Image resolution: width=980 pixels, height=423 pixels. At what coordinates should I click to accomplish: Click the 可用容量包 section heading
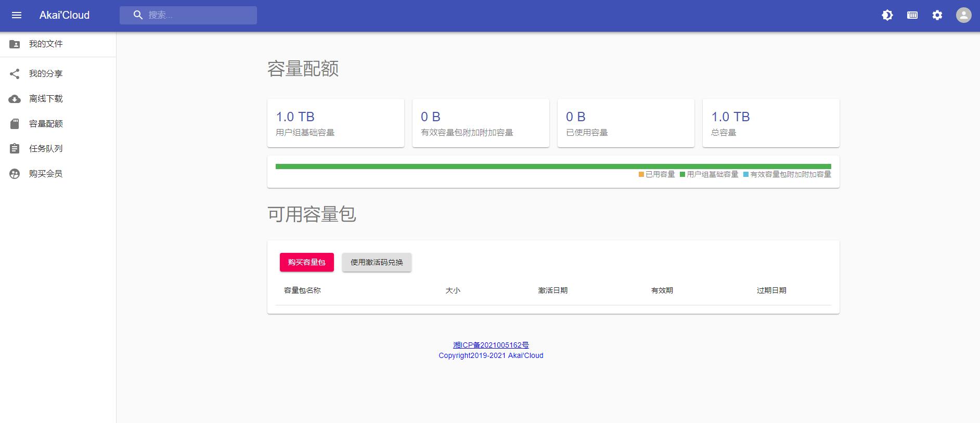312,214
